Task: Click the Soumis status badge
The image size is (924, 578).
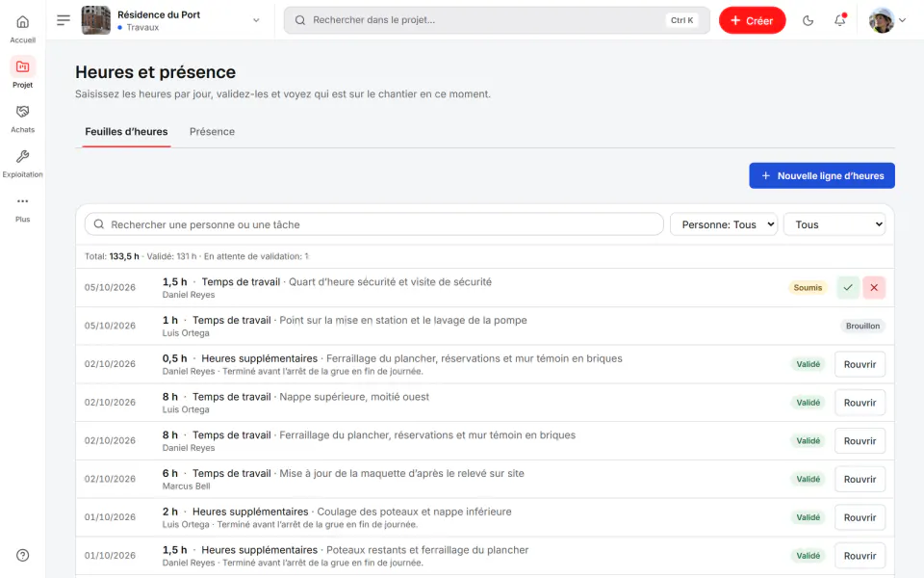Action: click(808, 288)
